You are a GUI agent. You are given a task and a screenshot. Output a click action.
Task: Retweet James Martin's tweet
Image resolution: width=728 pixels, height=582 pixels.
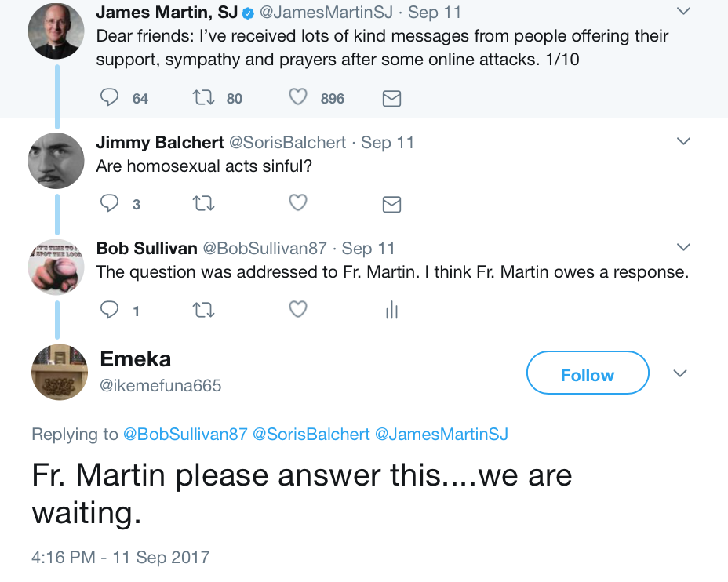203,97
